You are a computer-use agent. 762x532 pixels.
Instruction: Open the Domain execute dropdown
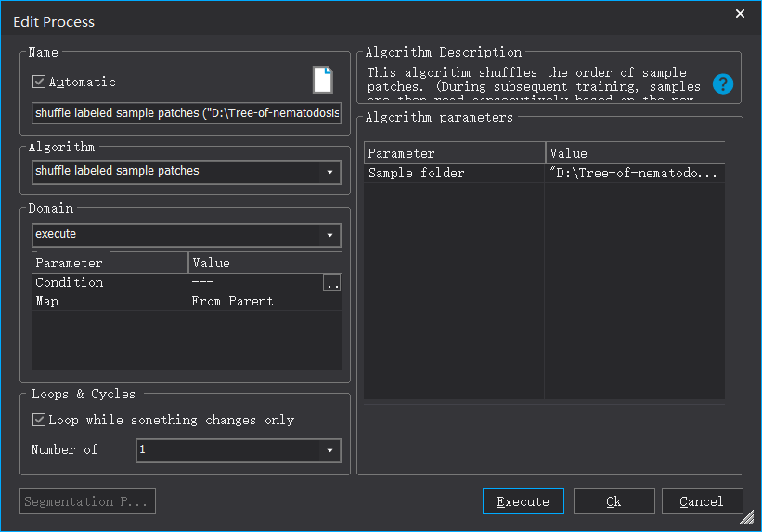pyautogui.click(x=329, y=235)
